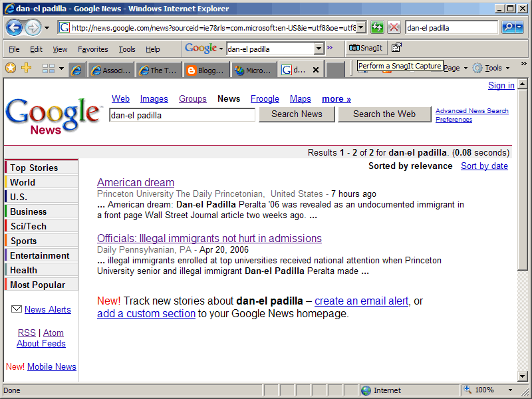Switch to the icon-only tab before Associ...

(77, 70)
